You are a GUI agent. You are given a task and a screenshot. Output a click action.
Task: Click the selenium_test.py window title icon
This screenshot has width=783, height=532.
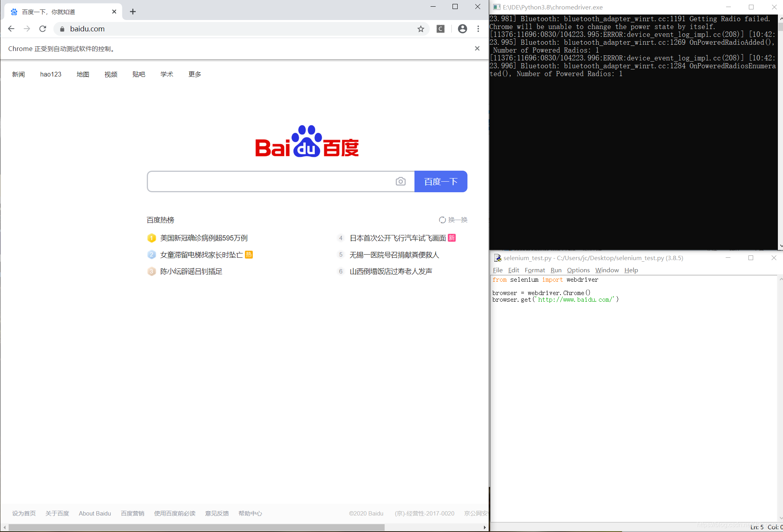pos(497,258)
